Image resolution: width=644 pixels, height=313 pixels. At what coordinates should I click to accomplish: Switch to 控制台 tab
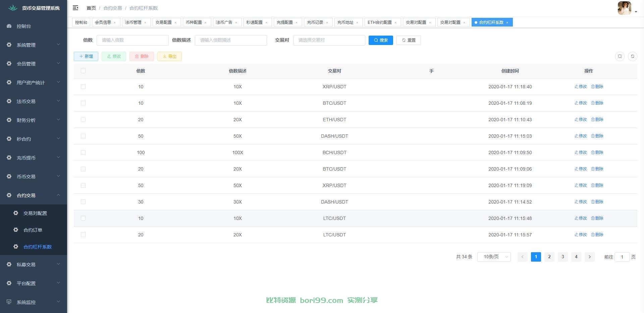pyautogui.click(x=81, y=22)
